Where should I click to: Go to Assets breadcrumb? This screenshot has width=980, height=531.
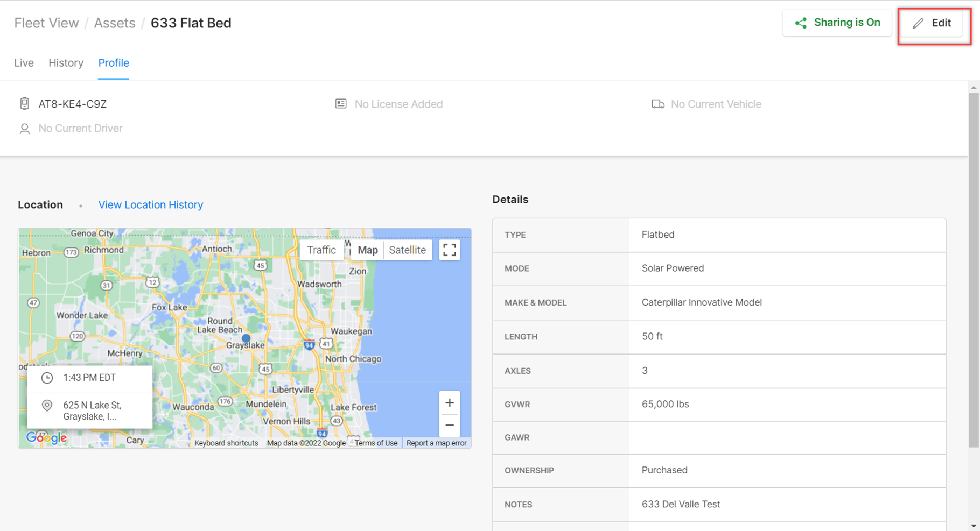click(x=115, y=23)
